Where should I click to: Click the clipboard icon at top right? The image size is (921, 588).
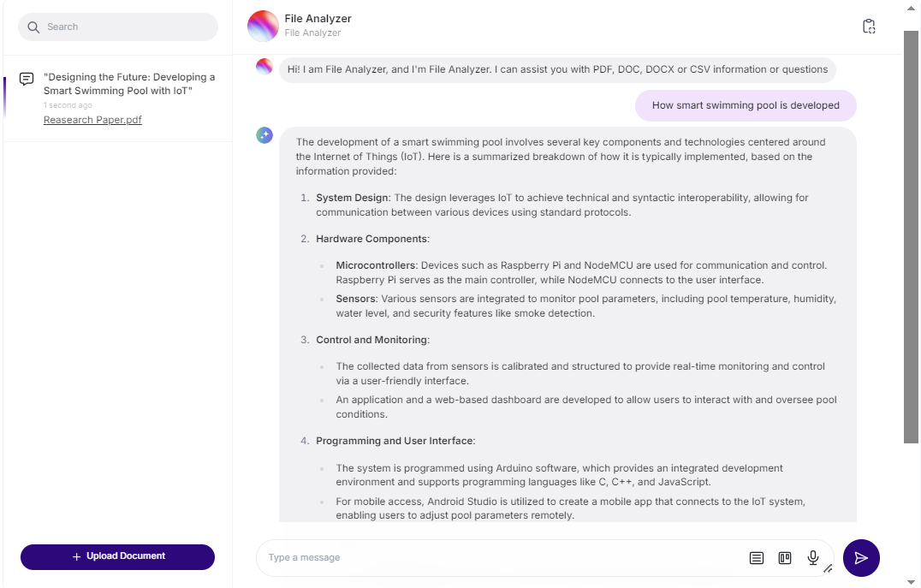(869, 27)
